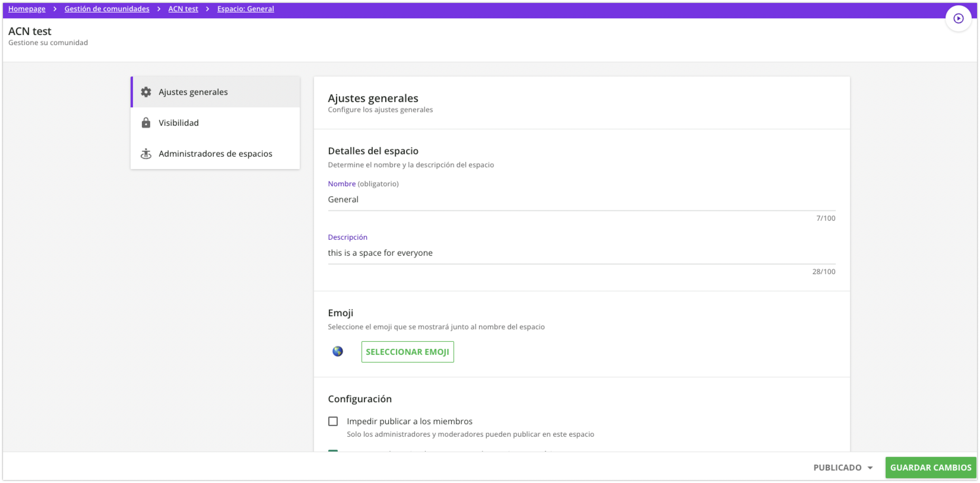980x483 pixels.
Task: Click the padlock icon next to Visibilidad
Action: coord(146,123)
